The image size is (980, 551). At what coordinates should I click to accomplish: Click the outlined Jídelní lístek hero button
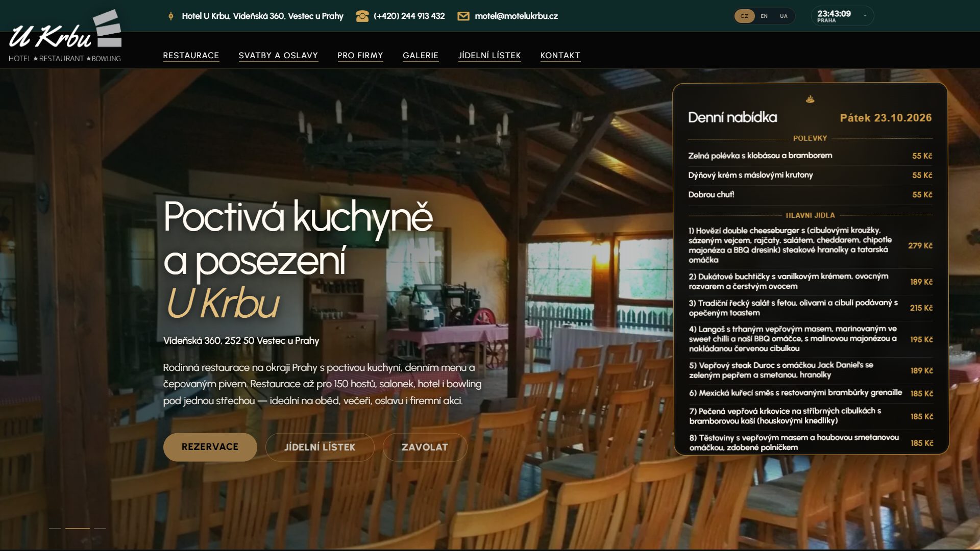click(x=320, y=447)
